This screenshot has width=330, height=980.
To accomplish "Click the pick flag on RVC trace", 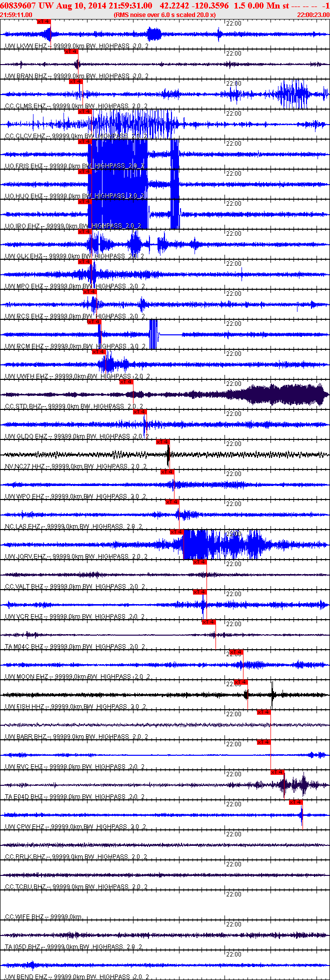I will pyautogui.click(x=263, y=742).
